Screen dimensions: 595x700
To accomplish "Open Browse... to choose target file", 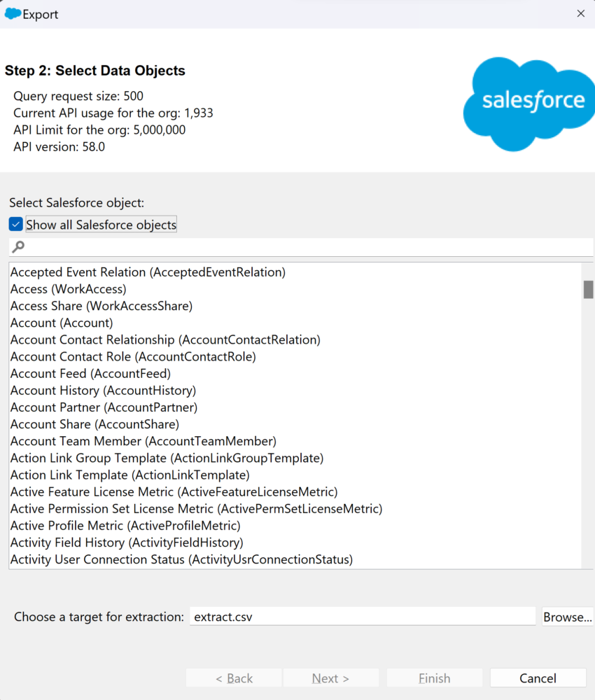I will [x=567, y=617].
